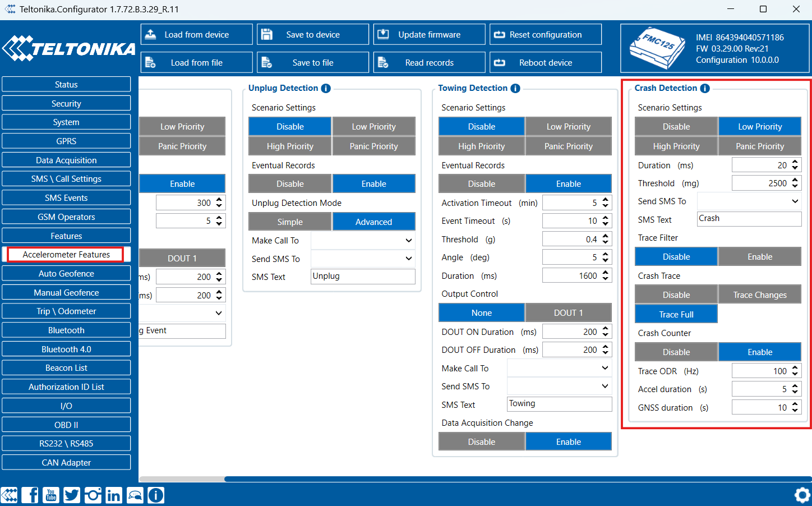Open the Instagram icon in bottom bar
This screenshot has height=506, width=812.
click(93, 495)
